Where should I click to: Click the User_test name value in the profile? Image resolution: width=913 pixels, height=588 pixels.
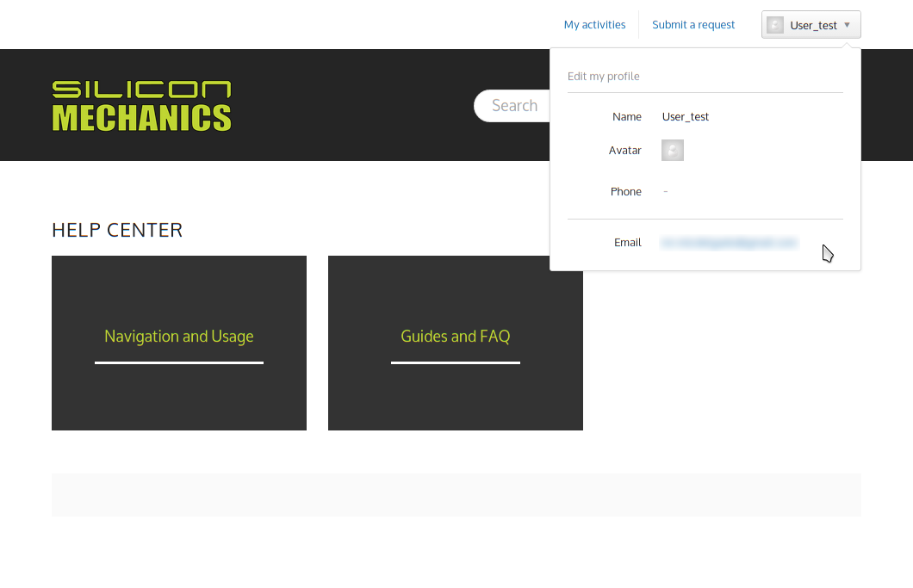[686, 116]
